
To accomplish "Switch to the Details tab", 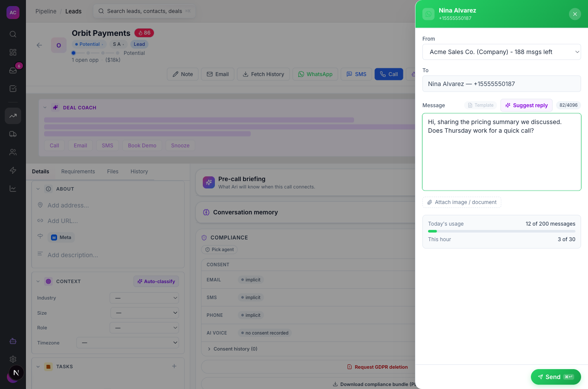I will pyautogui.click(x=41, y=172).
